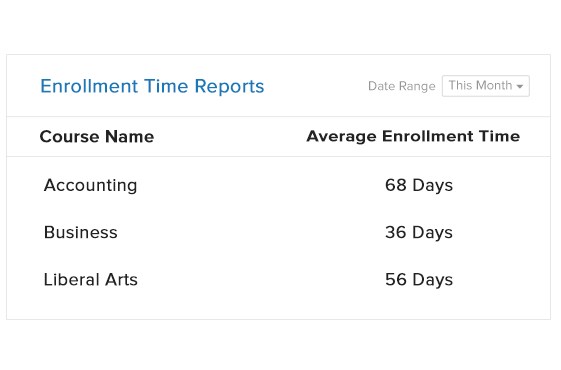
Task: Click the dropdown caret next to This Month
Action: (x=520, y=86)
